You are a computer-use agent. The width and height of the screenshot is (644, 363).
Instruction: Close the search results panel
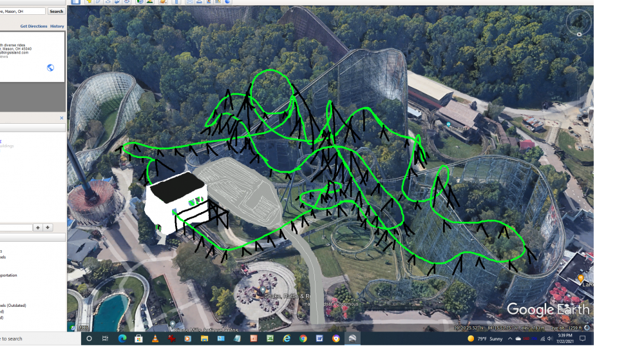[62, 118]
